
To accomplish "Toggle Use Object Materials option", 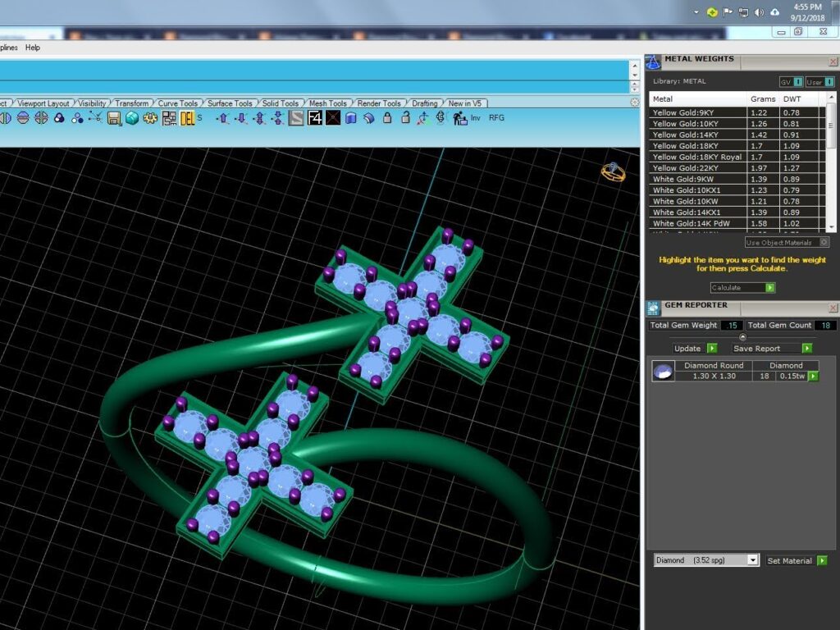I will pyautogui.click(x=787, y=243).
